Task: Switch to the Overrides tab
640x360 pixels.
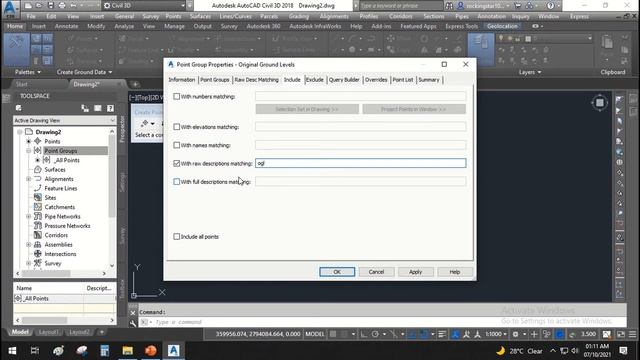Action: coord(376,80)
